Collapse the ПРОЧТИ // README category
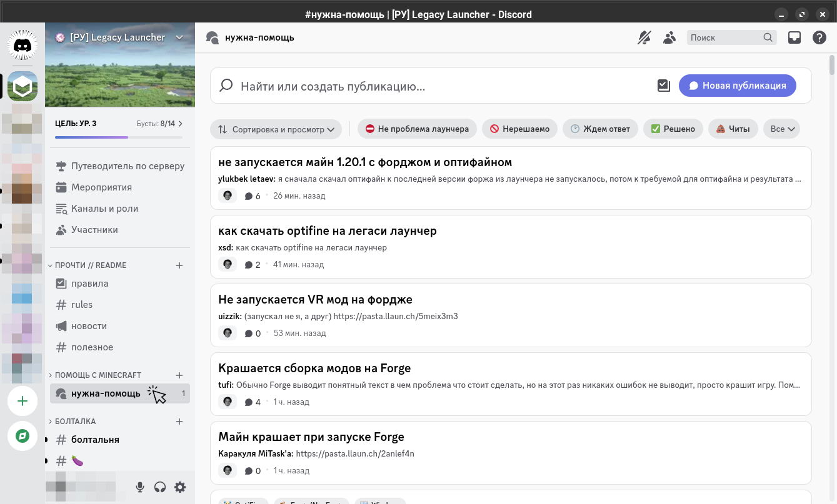Screen dimensions: 837x504 [x=91, y=265]
